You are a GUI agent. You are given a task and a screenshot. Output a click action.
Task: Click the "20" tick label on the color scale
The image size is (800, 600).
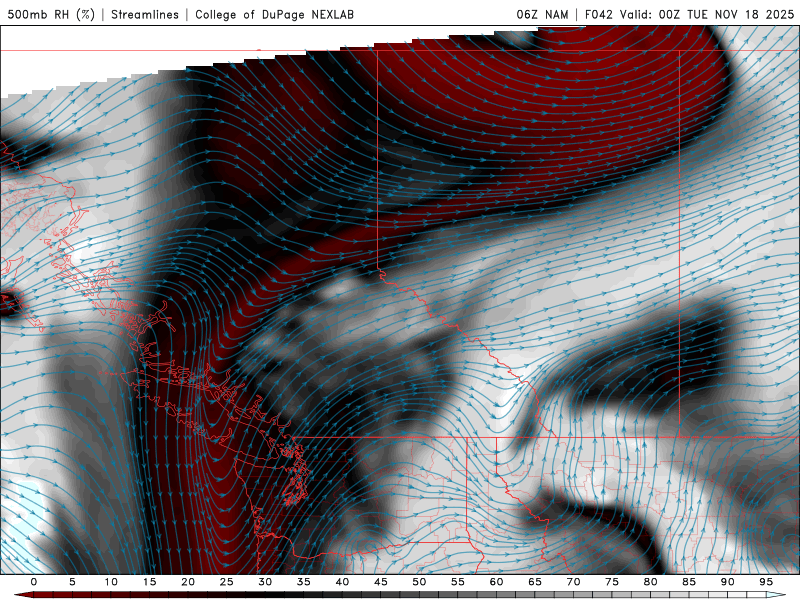click(x=188, y=582)
